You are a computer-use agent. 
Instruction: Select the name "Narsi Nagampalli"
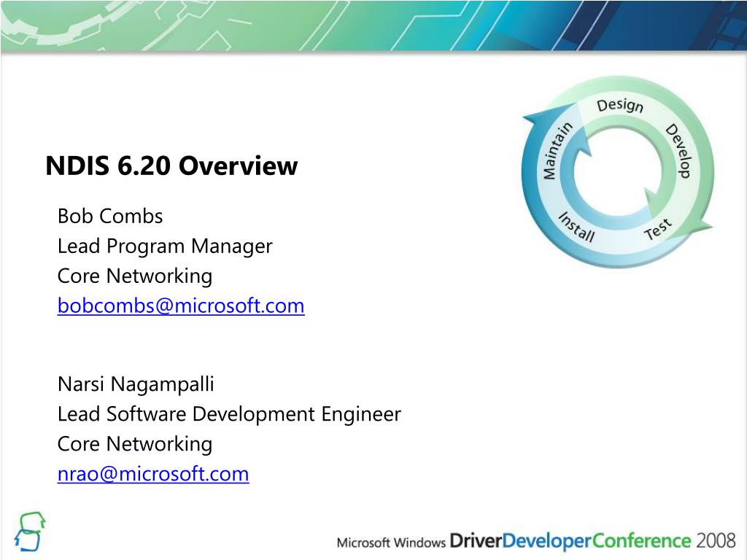click(x=136, y=384)
